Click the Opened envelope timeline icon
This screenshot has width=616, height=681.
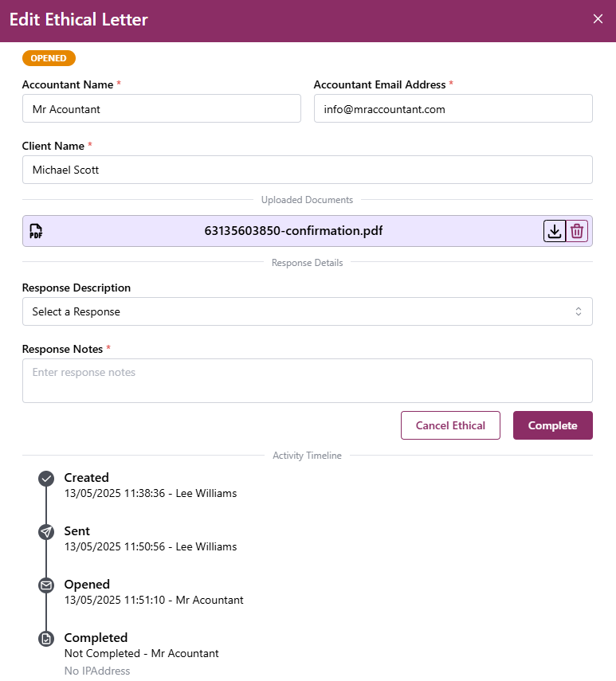[46, 585]
